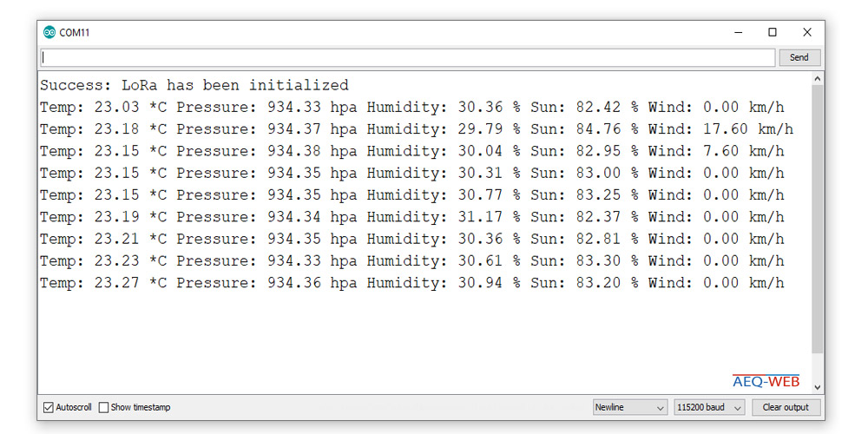Maximize the COM11 serial monitor window
Viewport: 868px width, 434px height.
773,33
